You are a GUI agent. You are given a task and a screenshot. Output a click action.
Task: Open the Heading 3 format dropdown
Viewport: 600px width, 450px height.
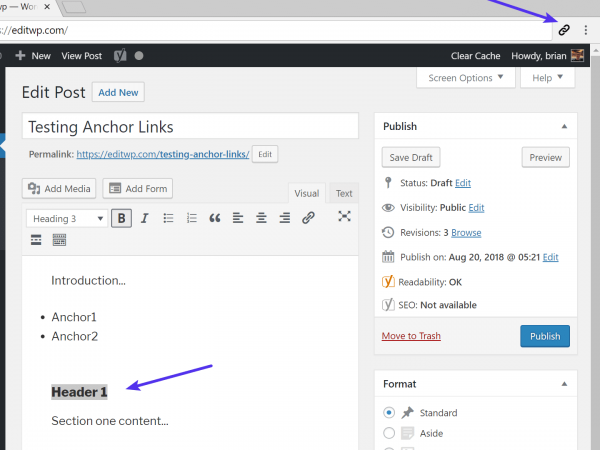click(66, 218)
